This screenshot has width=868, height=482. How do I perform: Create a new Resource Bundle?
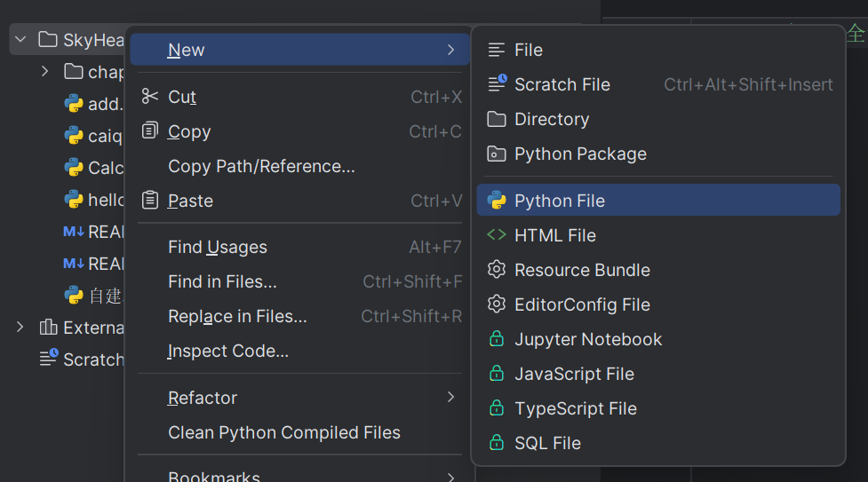tap(658, 270)
